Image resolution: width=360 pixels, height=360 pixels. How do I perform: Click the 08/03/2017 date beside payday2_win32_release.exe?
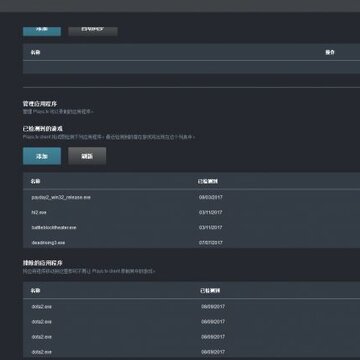click(211, 197)
